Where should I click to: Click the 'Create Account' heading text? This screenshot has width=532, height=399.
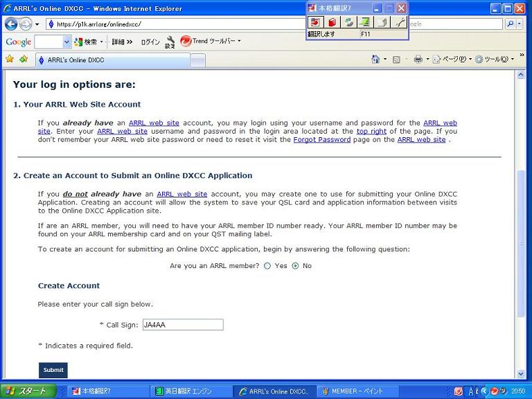click(x=69, y=285)
